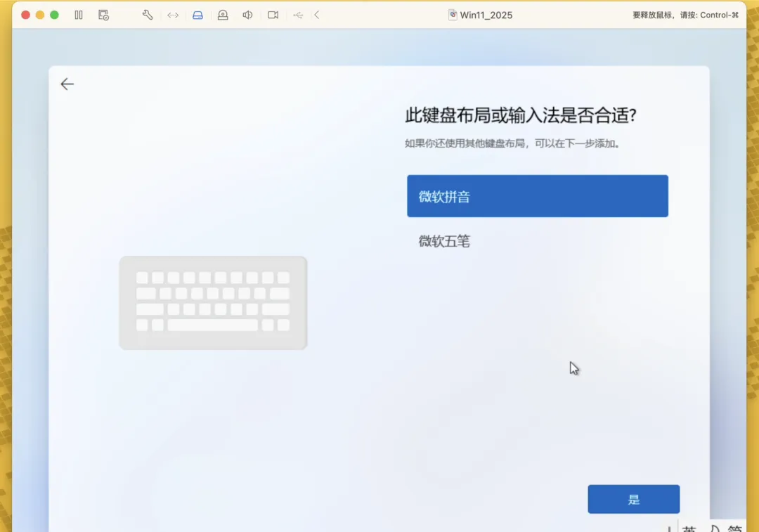Confirm with the 是 button
Screen dimensions: 759x532
click(x=634, y=499)
